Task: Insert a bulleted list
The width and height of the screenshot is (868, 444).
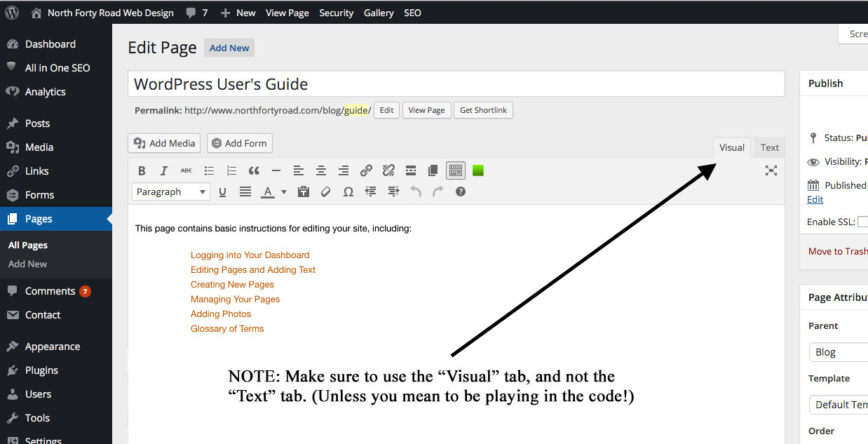Action: 209,170
